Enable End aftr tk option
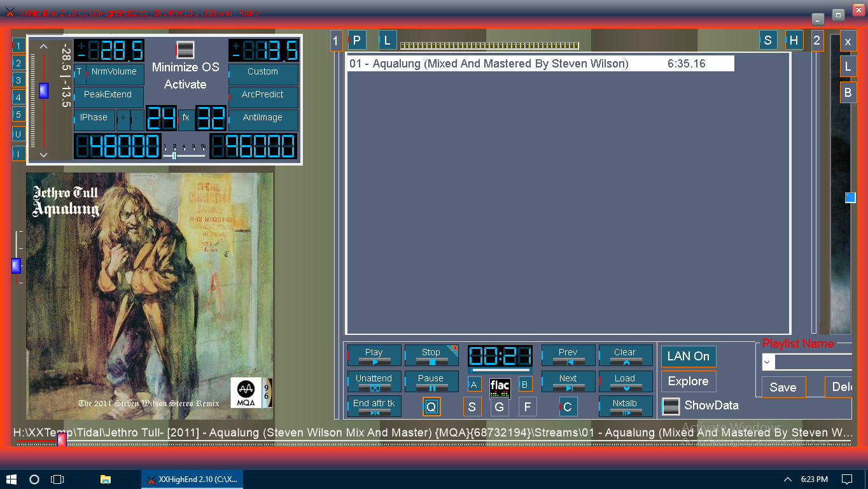Image resolution: width=868 pixels, height=489 pixels. (x=374, y=406)
